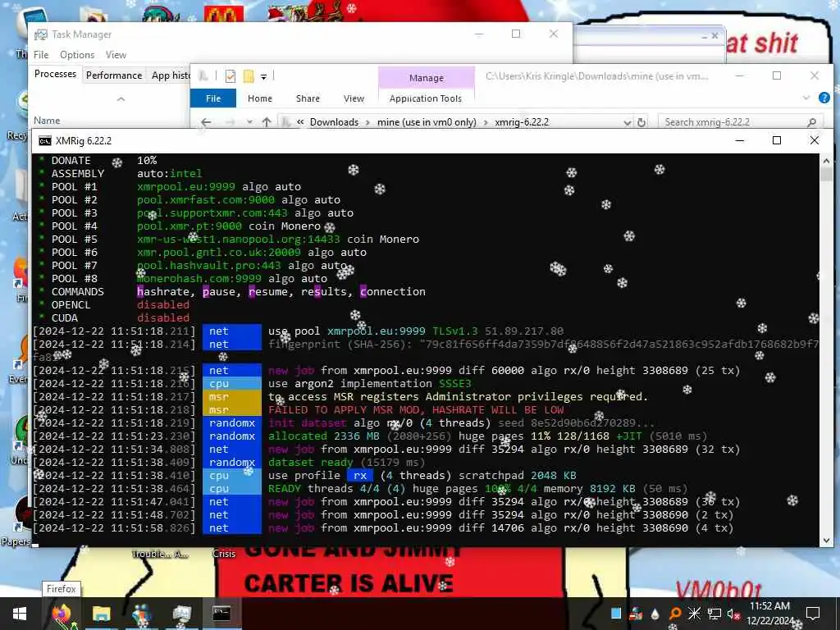840x630 pixels.
Task: Open the Application Tools tab
Action: pos(426,98)
